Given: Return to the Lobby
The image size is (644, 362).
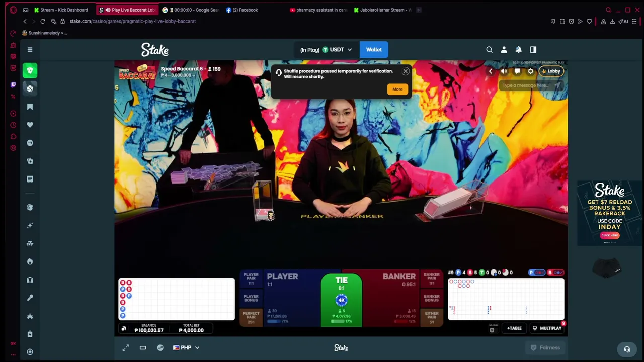Looking at the screenshot, I should tap(551, 71).
